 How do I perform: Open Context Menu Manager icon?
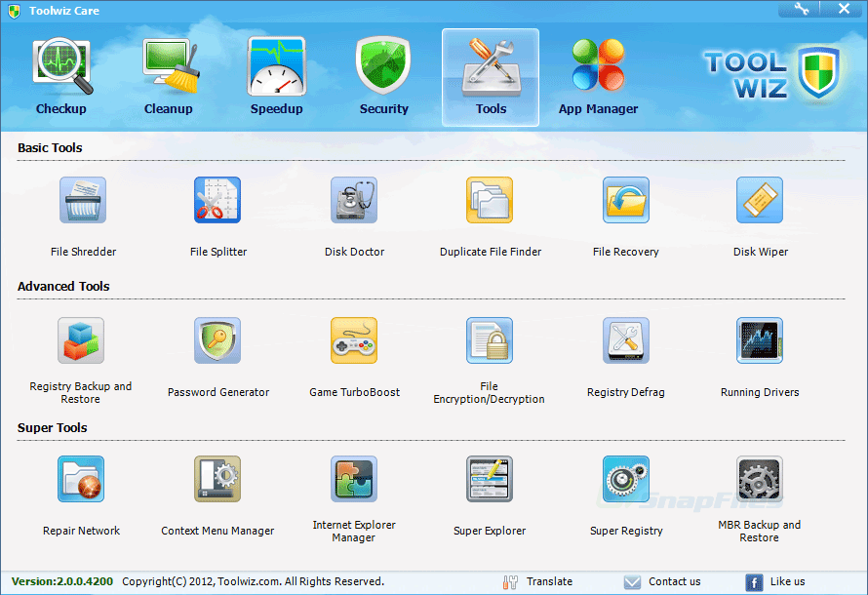click(x=217, y=479)
